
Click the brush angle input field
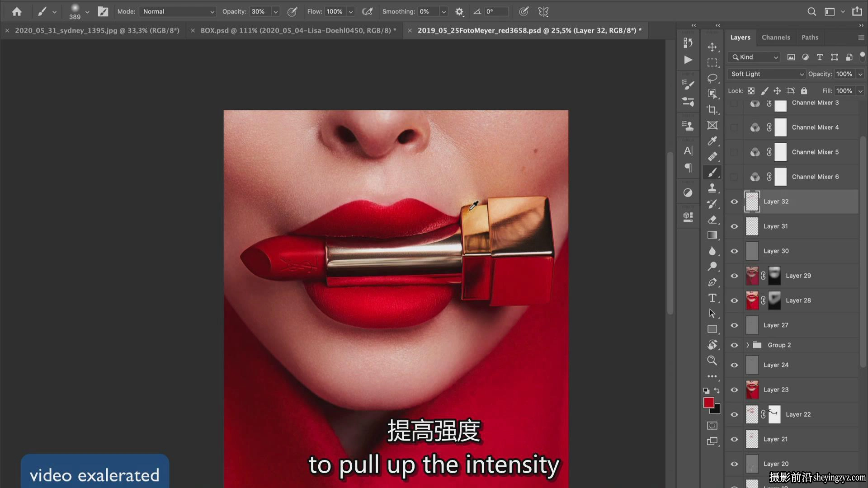pyautogui.click(x=495, y=12)
